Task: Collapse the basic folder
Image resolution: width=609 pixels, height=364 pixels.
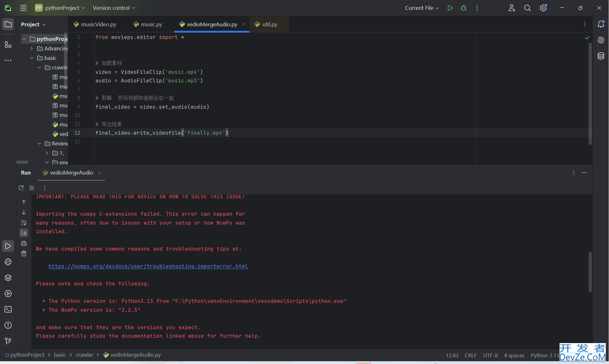Action: point(32,58)
